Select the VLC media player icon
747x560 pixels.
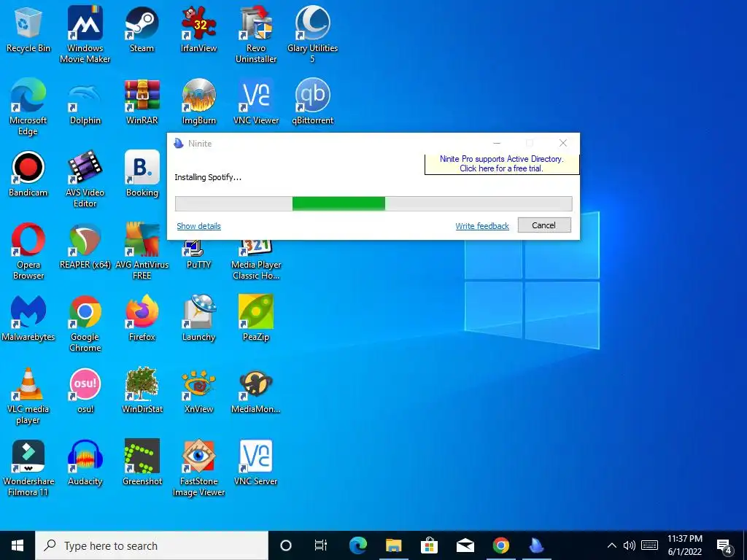pyautogui.click(x=28, y=396)
